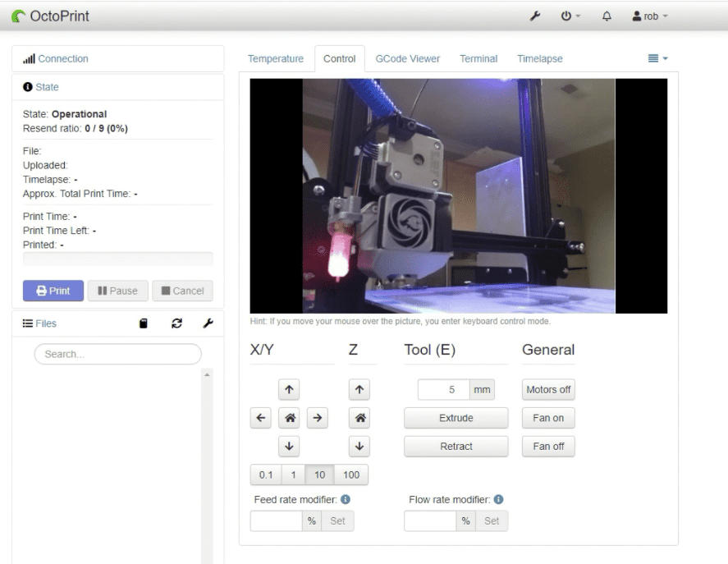Click the Retract button
728x564 pixels.
(x=456, y=446)
